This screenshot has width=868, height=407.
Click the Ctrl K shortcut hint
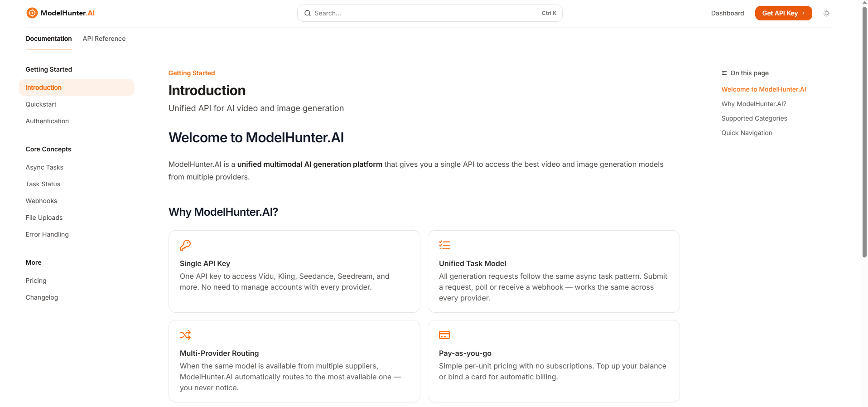coord(549,13)
